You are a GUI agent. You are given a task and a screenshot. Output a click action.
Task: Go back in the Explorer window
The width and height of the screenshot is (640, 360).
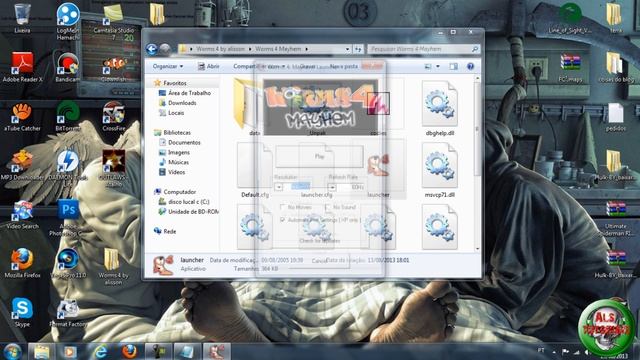tap(151, 49)
